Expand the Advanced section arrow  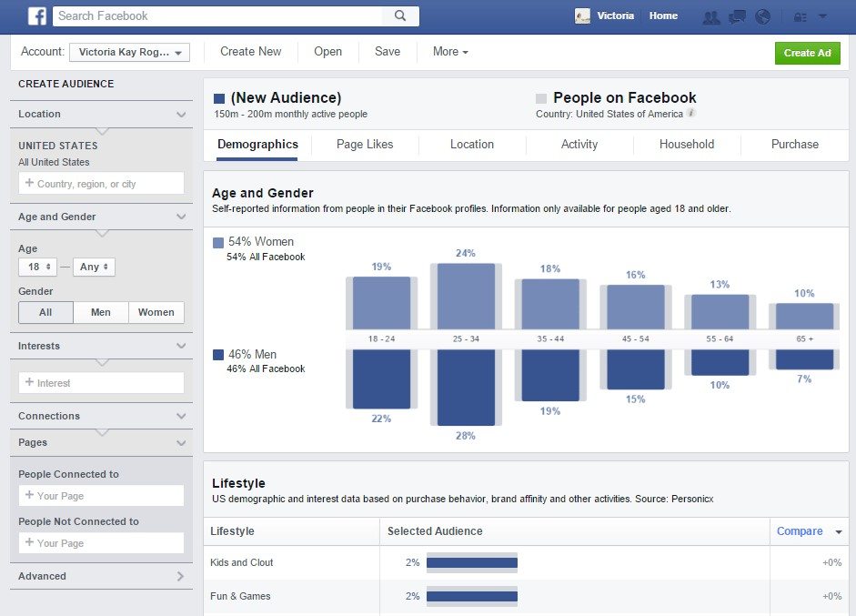point(181,576)
